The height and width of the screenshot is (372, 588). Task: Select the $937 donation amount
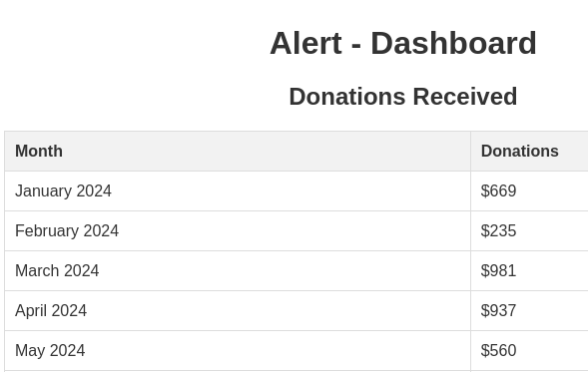pyautogui.click(x=498, y=310)
